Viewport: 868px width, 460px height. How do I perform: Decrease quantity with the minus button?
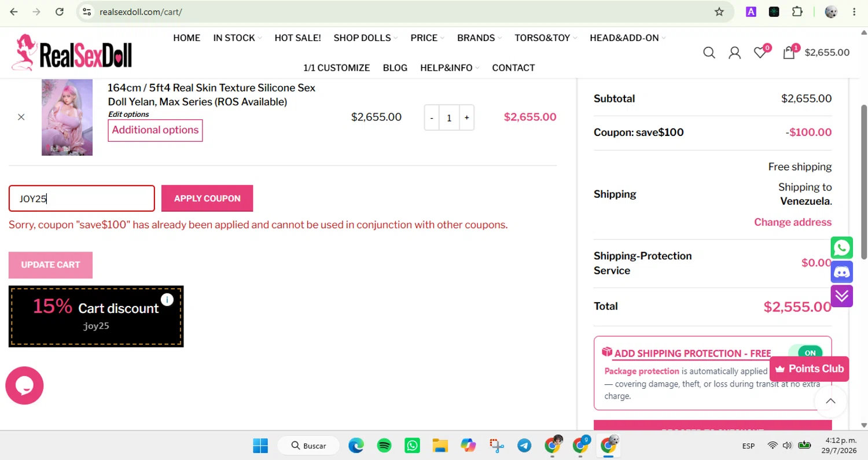coord(432,117)
